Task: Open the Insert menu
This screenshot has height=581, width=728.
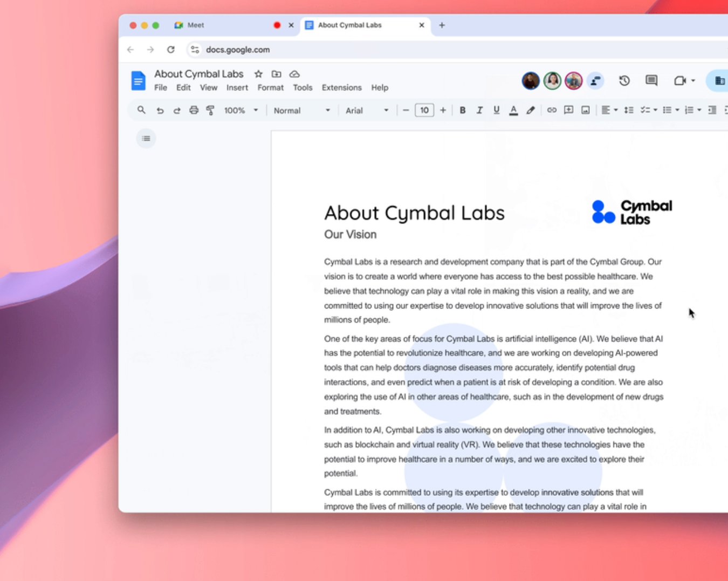Action: tap(237, 87)
